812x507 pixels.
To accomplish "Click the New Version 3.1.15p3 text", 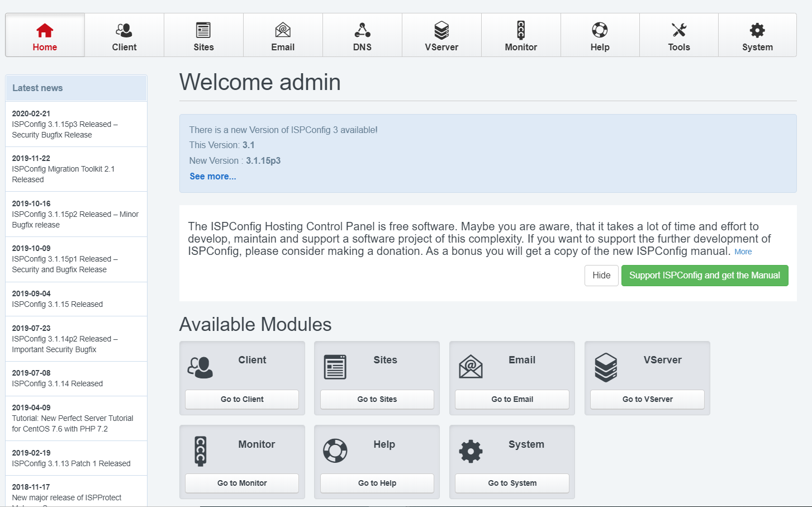I will tap(235, 160).
